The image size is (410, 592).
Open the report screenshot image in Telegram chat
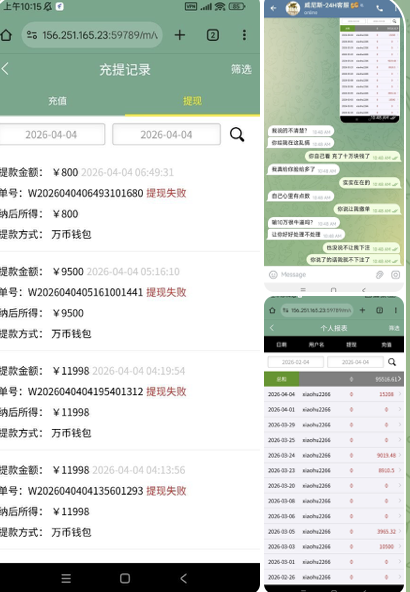point(370,69)
